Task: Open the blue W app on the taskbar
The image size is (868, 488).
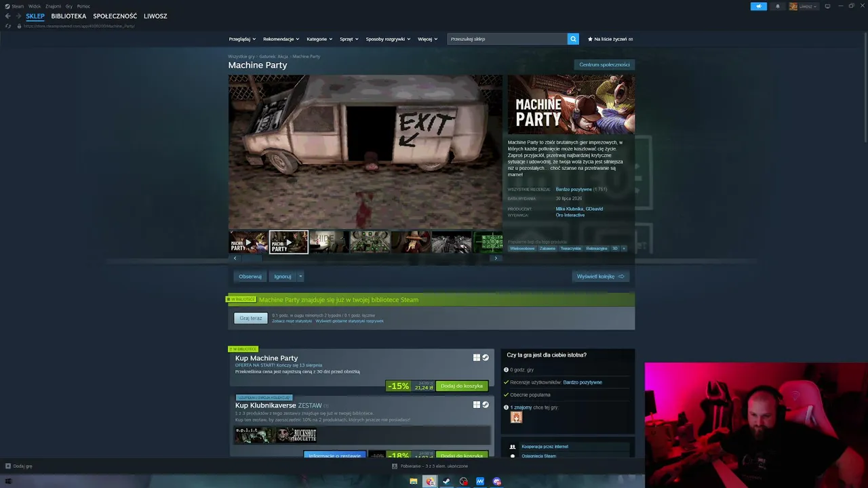Action: [480, 481]
